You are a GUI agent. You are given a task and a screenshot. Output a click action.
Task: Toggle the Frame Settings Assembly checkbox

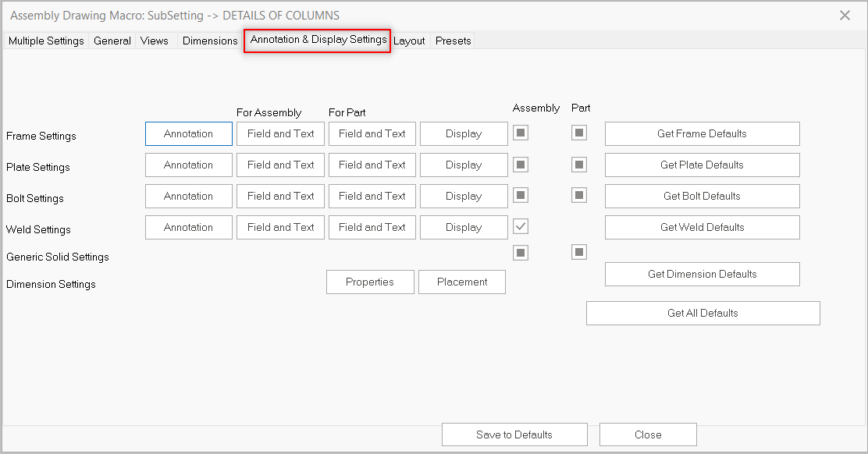pos(521,133)
